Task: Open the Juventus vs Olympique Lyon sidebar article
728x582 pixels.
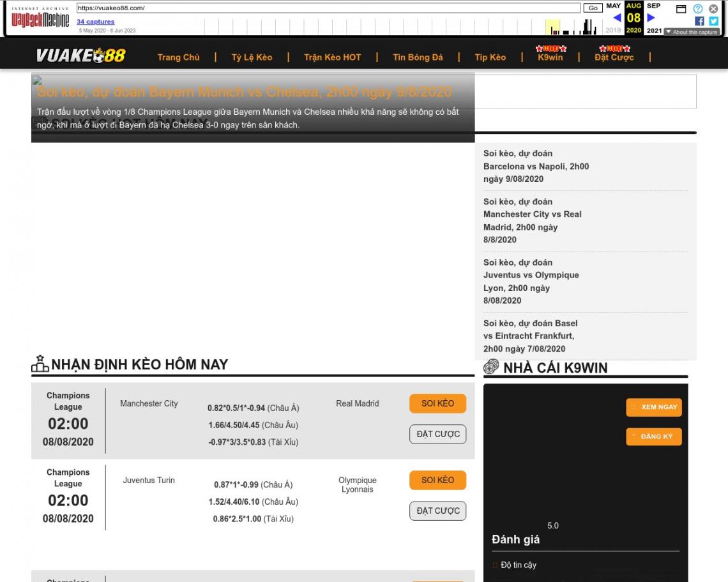Action: [531, 281]
